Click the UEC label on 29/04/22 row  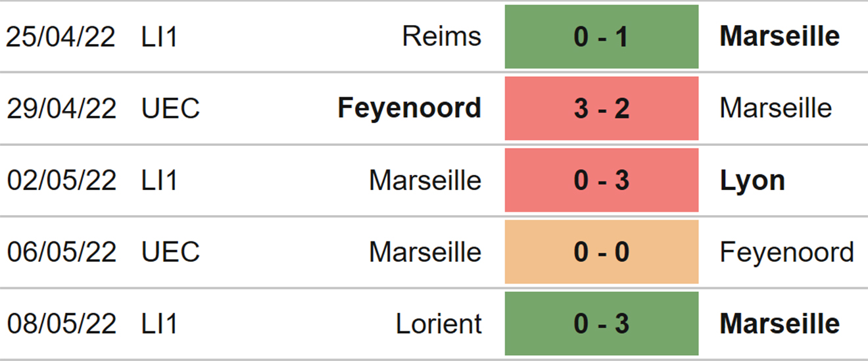(x=170, y=108)
